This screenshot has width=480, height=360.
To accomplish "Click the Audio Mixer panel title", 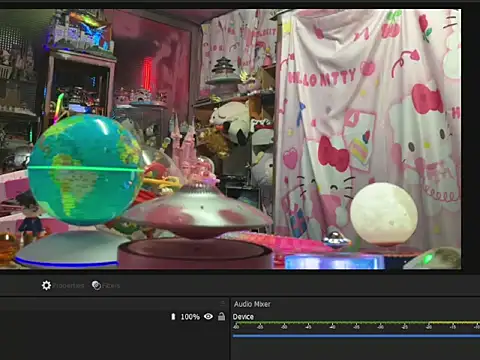I will [x=252, y=304].
